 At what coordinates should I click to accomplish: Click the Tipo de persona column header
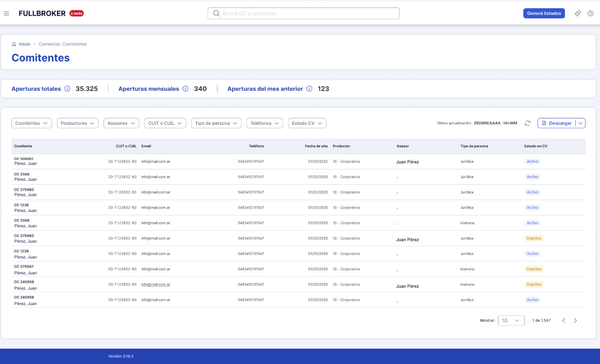point(474,146)
